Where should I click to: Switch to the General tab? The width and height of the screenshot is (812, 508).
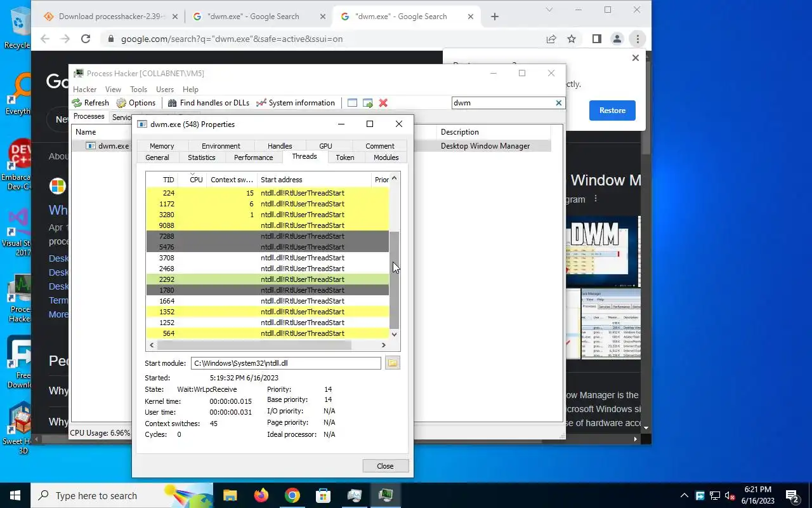click(157, 157)
